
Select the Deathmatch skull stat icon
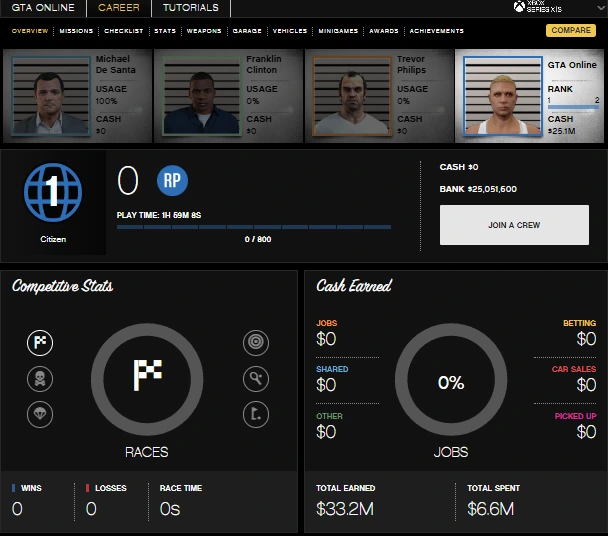40,379
